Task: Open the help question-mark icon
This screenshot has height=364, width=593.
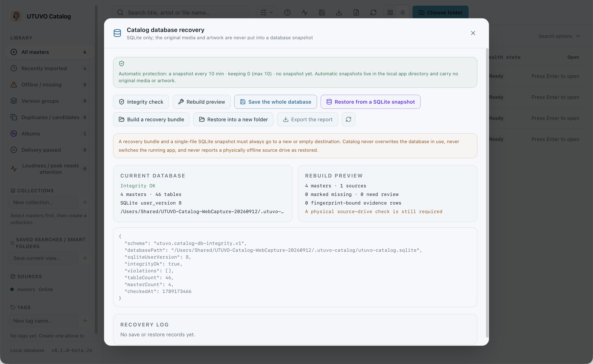Action: tap(287, 12)
